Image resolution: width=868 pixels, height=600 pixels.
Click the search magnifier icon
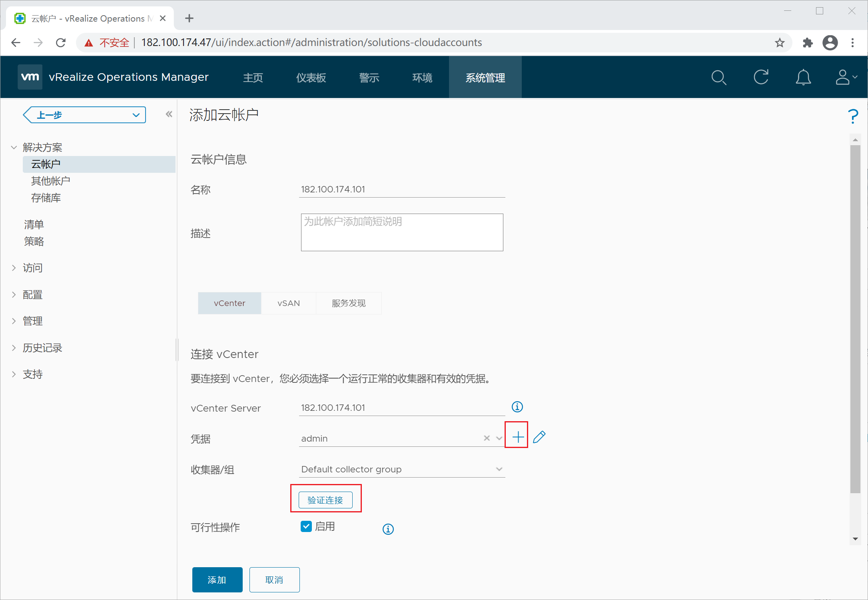(718, 78)
